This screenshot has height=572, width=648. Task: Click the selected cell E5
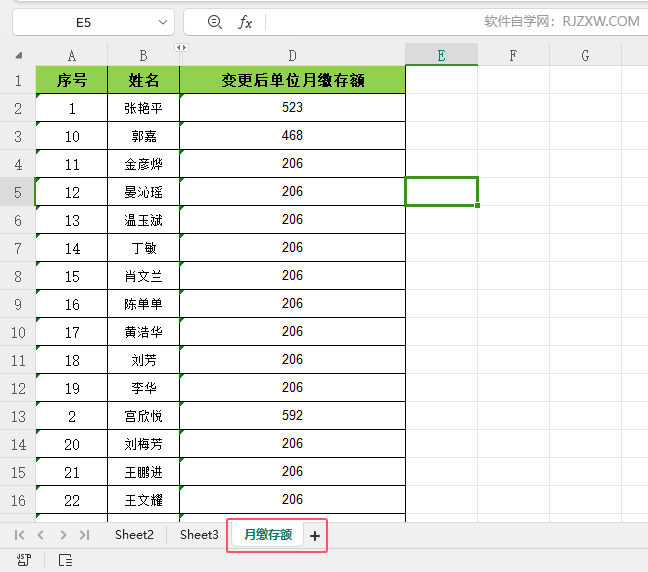pyautogui.click(x=441, y=191)
